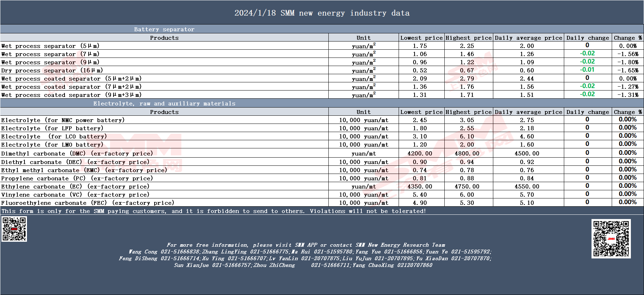This screenshot has width=644, height=295.
Task: Click the small QR code at bottom left
Action: (14, 229)
